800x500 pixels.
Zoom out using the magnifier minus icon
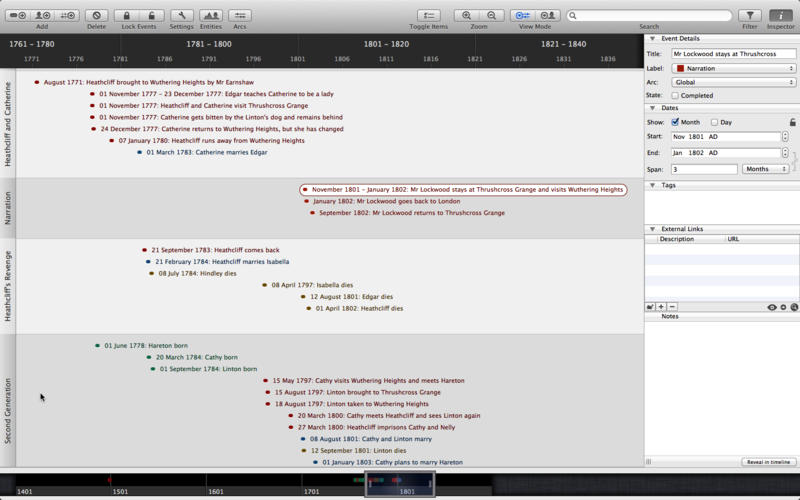click(x=491, y=16)
